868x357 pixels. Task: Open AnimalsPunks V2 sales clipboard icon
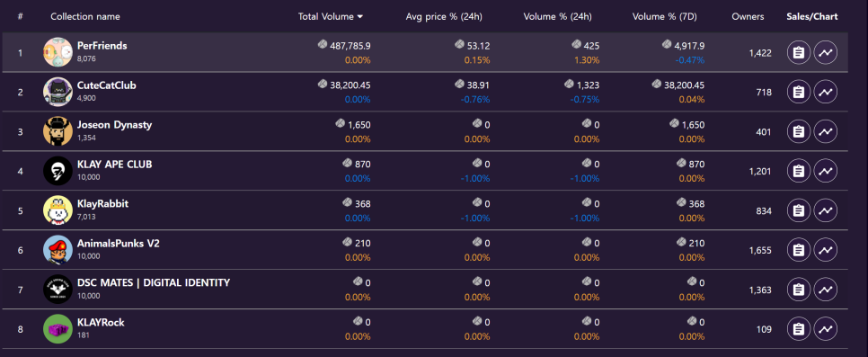(x=798, y=250)
